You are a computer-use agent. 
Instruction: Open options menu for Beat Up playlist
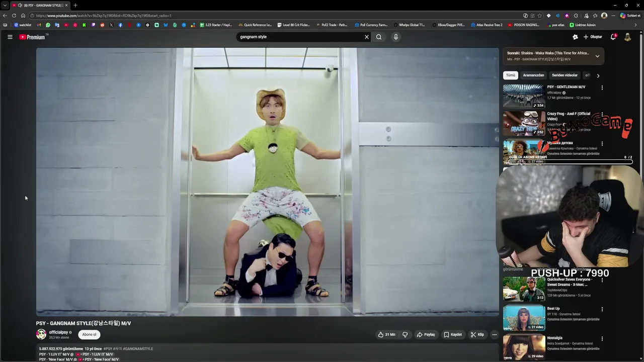(602, 309)
